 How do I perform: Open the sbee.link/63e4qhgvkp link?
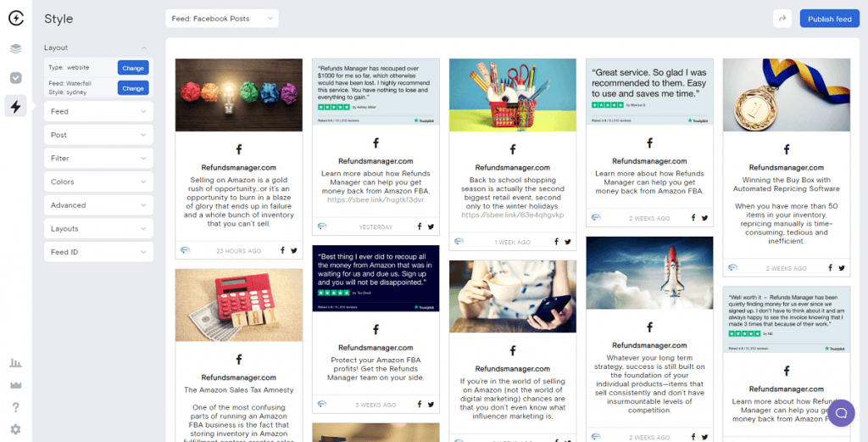(x=513, y=215)
